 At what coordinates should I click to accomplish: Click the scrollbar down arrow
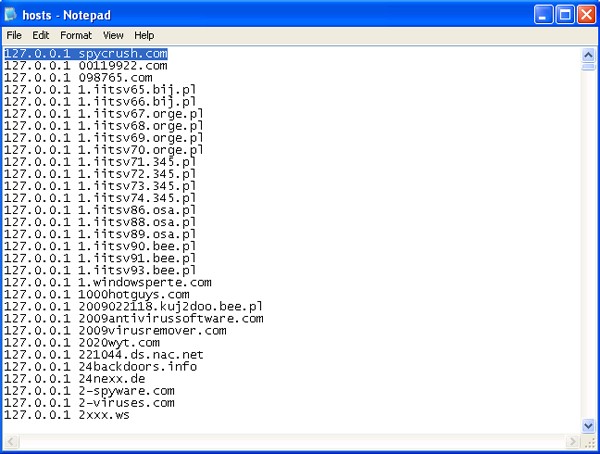tap(588, 426)
